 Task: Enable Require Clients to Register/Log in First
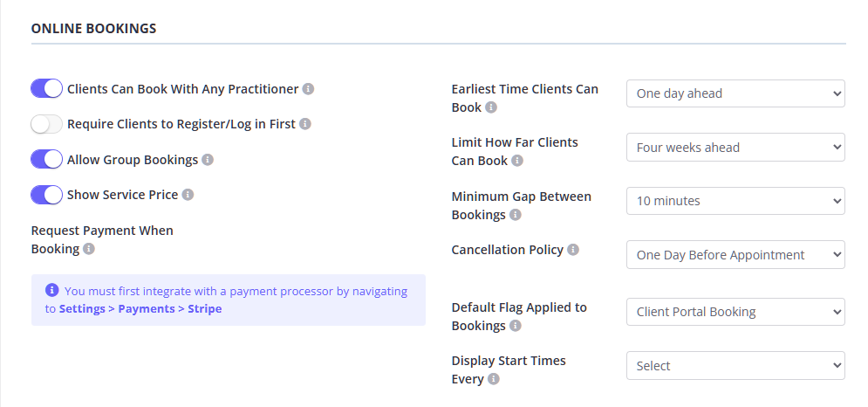point(47,124)
